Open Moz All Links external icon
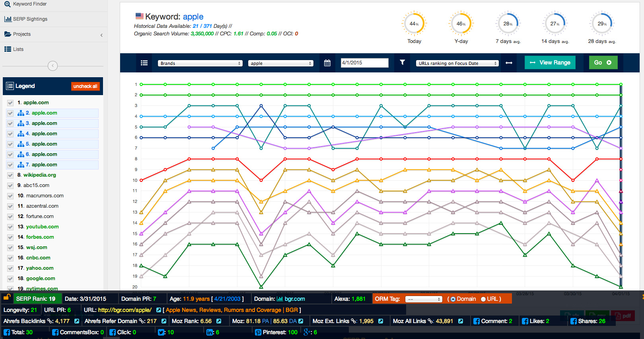 [460, 321]
